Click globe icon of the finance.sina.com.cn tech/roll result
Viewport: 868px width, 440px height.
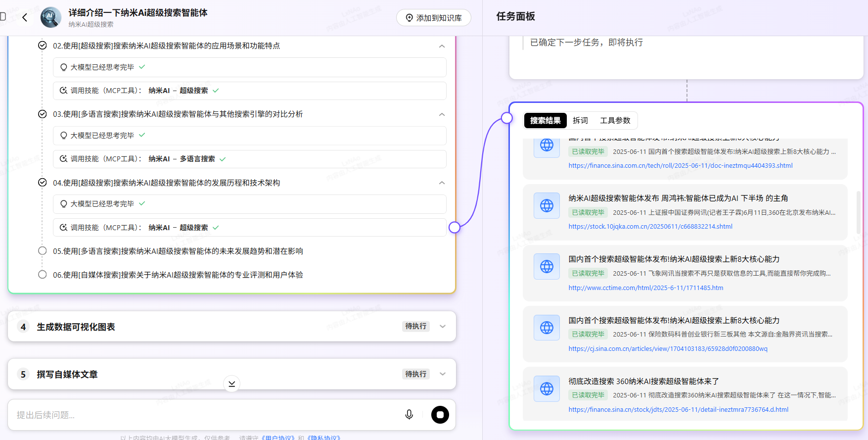click(x=547, y=145)
